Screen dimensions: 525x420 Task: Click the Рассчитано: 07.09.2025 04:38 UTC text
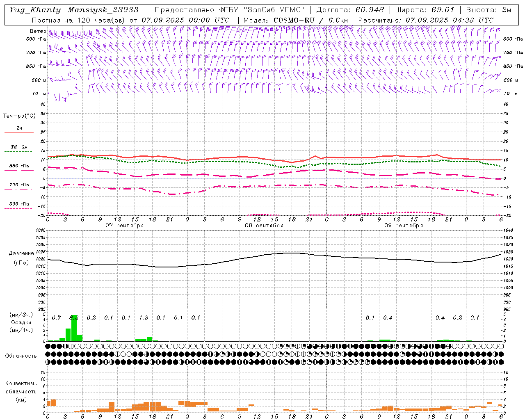click(426, 20)
